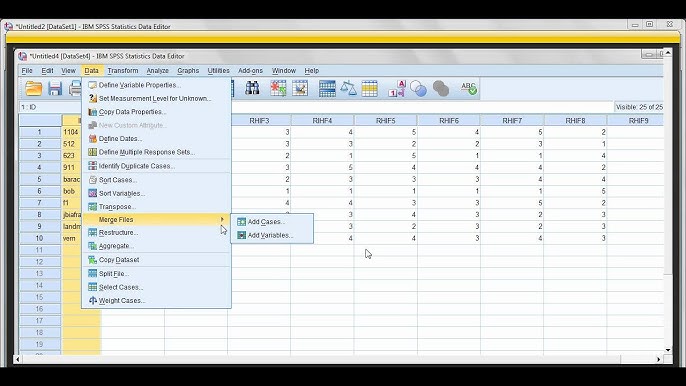The height and width of the screenshot is (386, 686).
Task: Select the RHIF3 column header
Action: coord(259,120)
